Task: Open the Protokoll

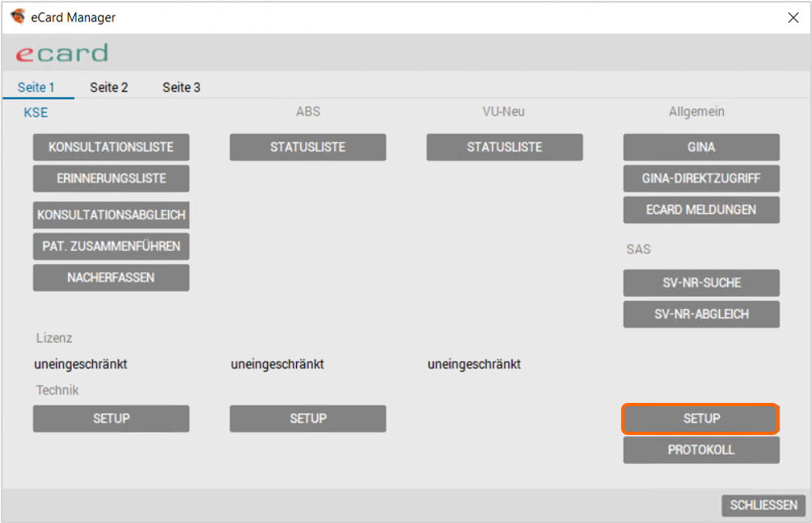Action: coord(701,450)
